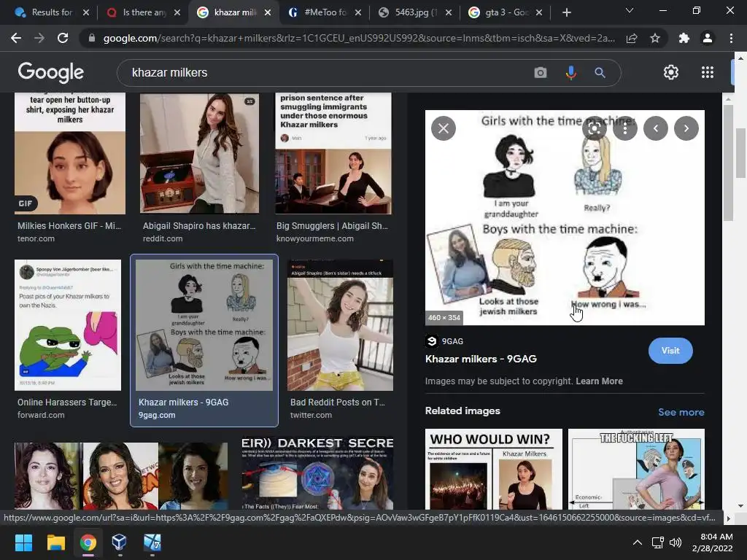Open the reddit.com source link
The image size is (747, 560).
pos(163,238)
